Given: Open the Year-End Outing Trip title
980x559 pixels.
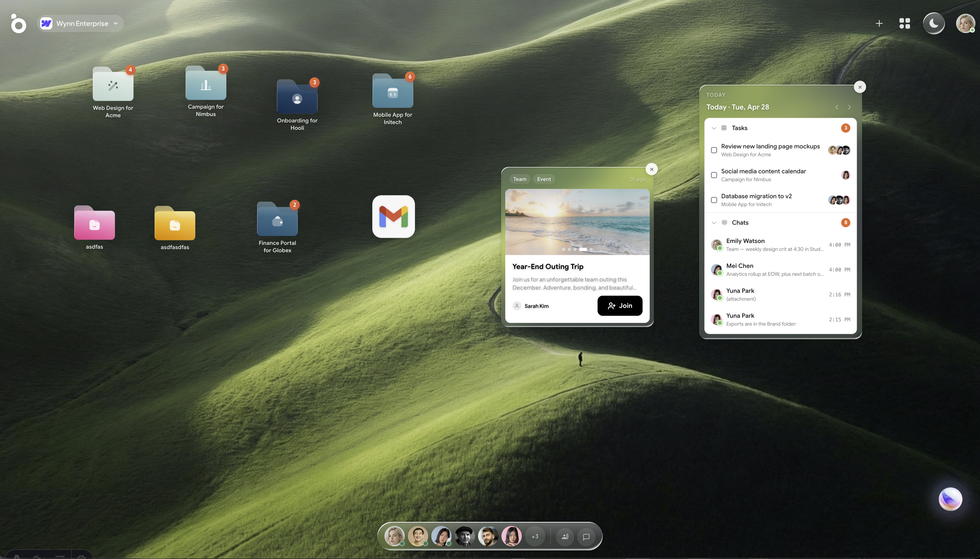Looking at the screenshot, I should coord(548,267).
